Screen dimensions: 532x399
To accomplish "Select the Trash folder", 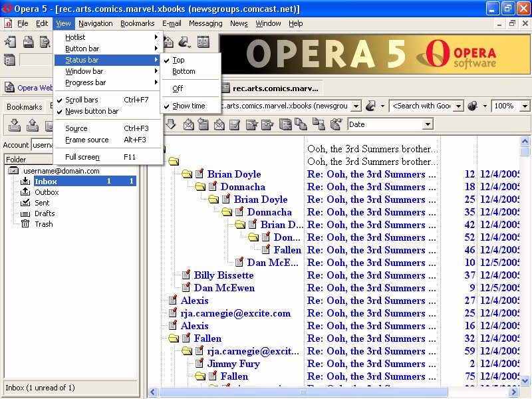I will coord(43,224).
